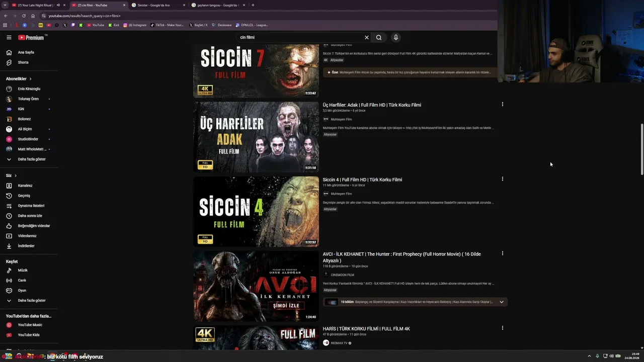Clear the search box with the X
The width and height of the screenshot is (644, 362).
(x=367, y=37)
